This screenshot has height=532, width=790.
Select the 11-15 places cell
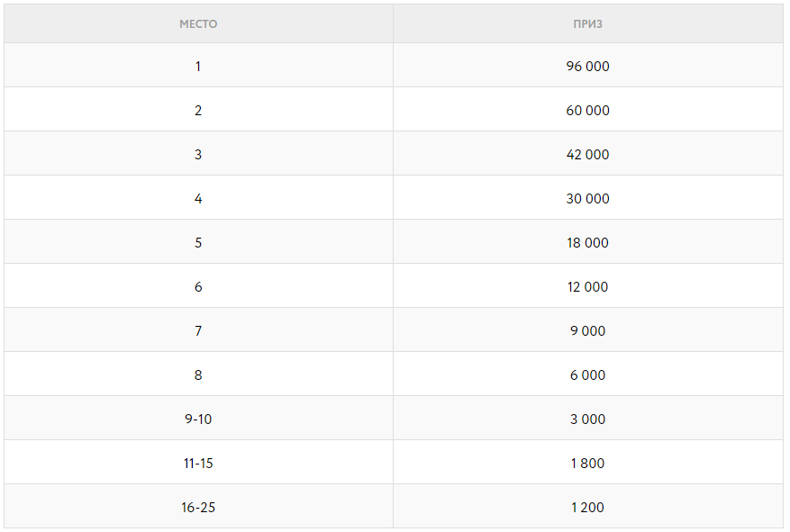pos(198,464)
